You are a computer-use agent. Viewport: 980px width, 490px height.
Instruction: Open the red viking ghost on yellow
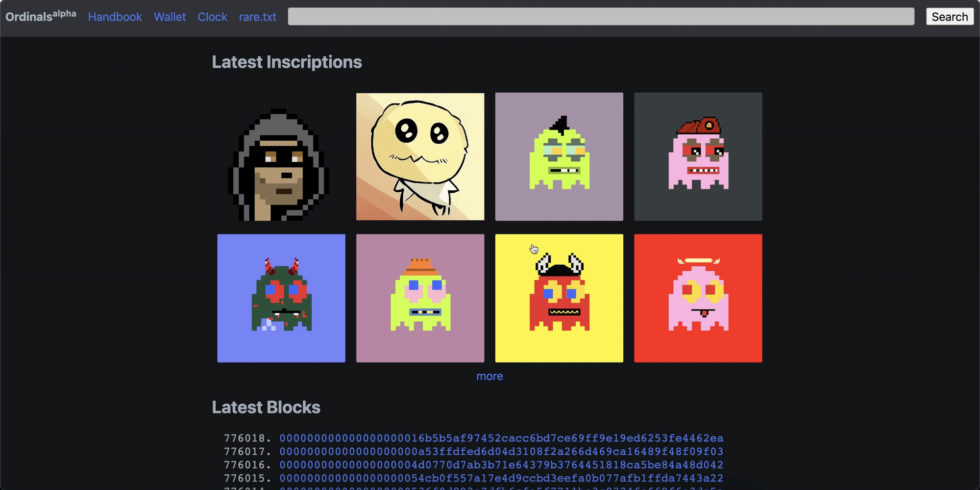point(559,298)
